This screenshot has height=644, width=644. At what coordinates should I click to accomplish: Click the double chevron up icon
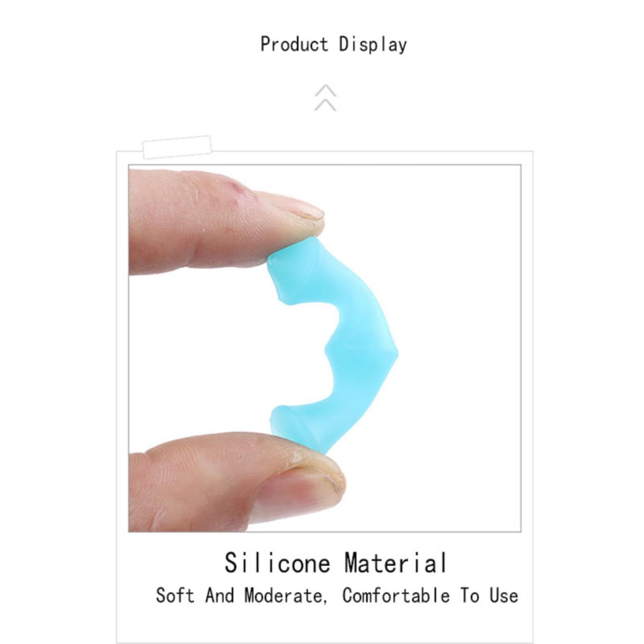click(325, 98)
